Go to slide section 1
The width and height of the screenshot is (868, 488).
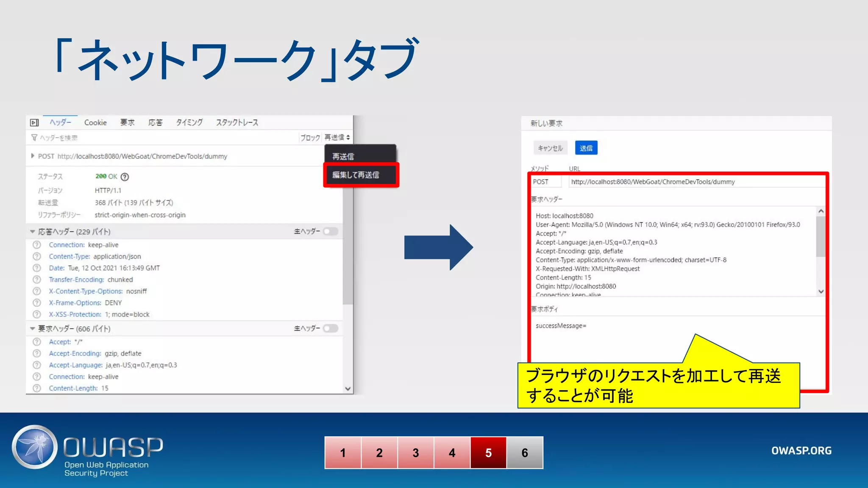tap(343, 452)
